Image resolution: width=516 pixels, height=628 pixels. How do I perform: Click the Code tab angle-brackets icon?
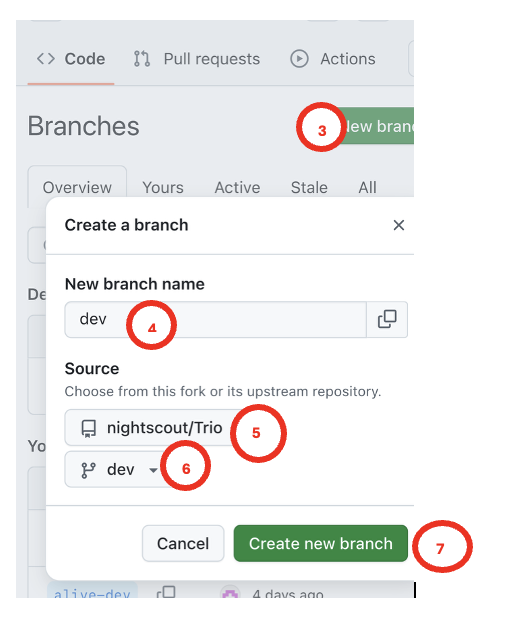coord(46,58)
